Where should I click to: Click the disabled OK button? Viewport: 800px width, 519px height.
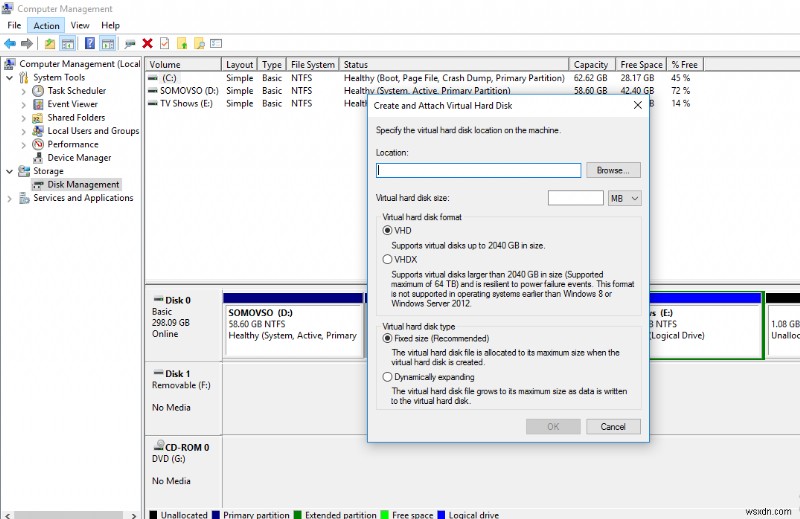[553, 427]
